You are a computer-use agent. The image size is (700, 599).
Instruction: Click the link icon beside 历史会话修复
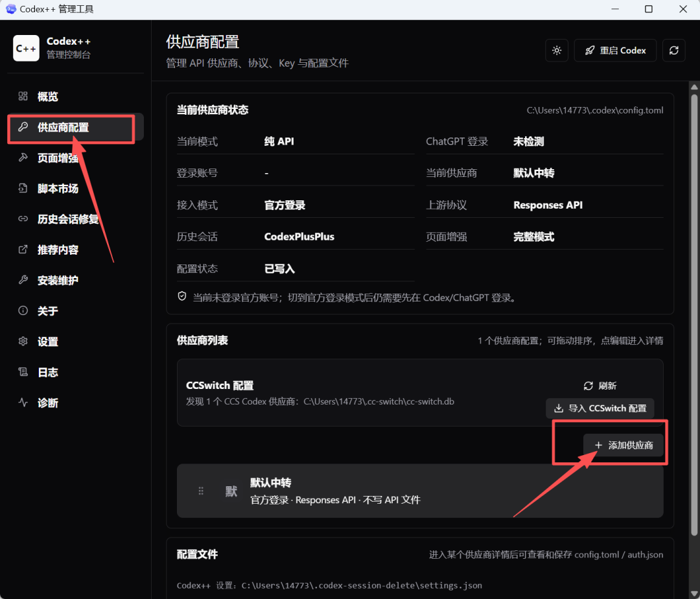point(23,218)
